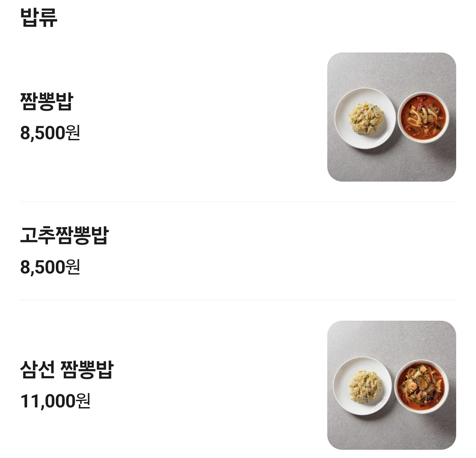
Task: Click empty photo area beside 고추짬뽕밥
Action: coord(391,251)
